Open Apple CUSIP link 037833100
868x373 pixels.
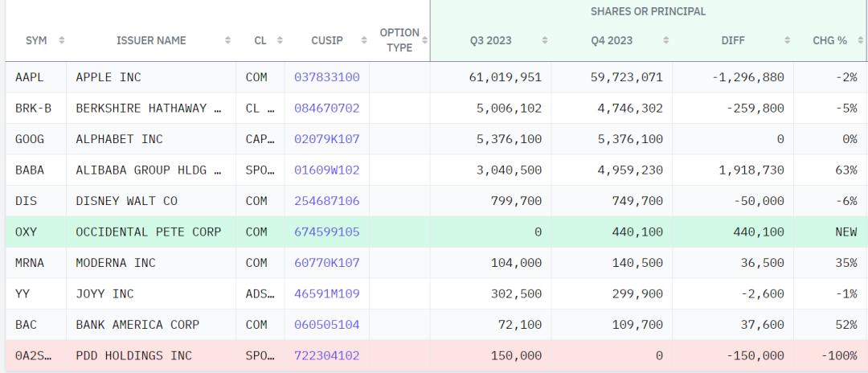point(326,77)
